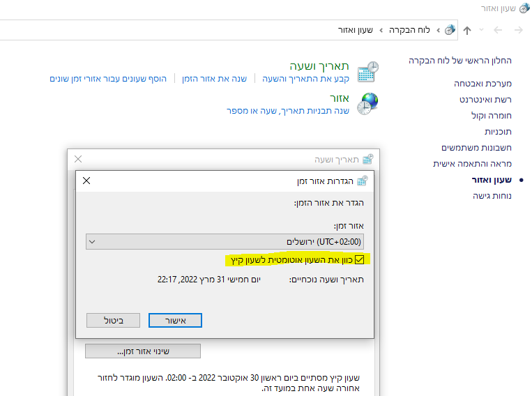Click the Region globe-clock icon
This screenshot has width=532, height=396.
[368, 103]
